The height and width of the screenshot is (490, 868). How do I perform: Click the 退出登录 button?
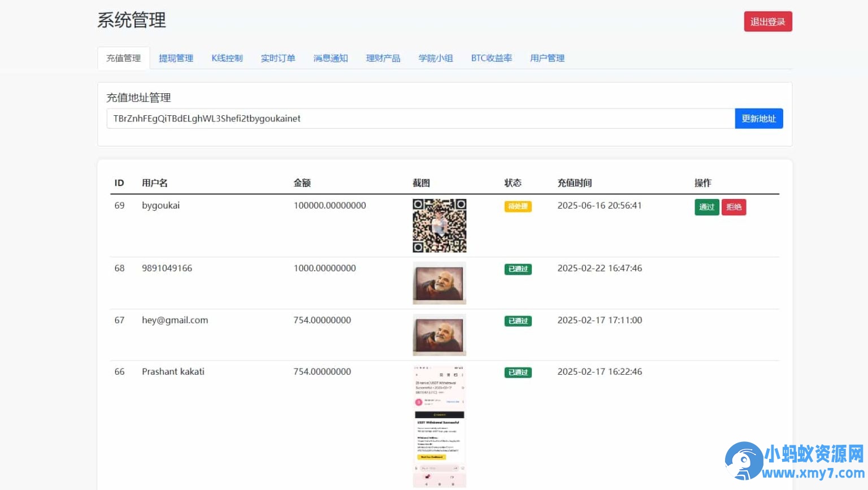click(x=767, y=21)
